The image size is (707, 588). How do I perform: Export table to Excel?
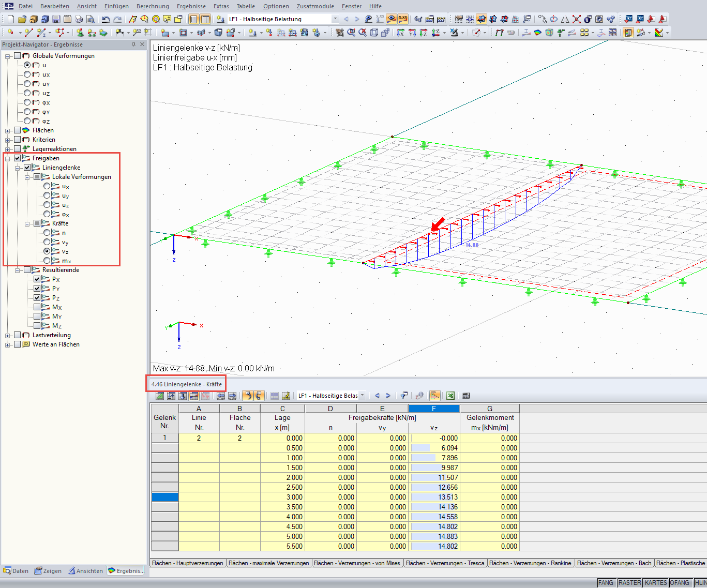coord(450,396)
